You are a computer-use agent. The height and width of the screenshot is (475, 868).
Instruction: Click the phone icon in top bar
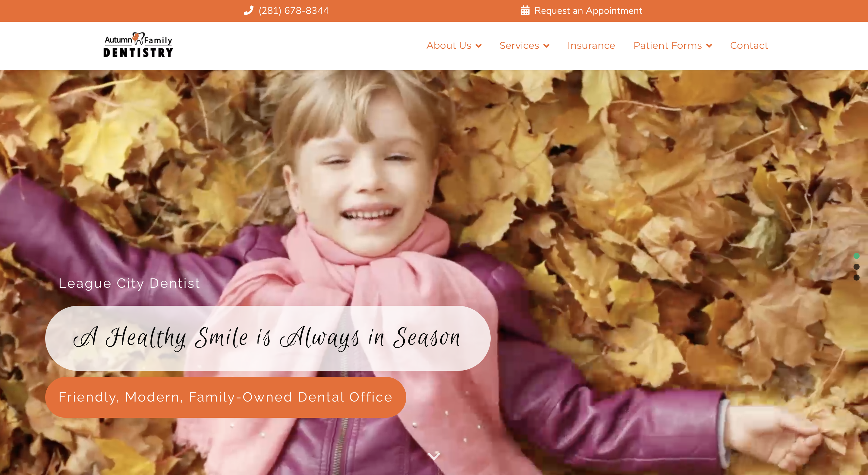[x=249, y=11]
